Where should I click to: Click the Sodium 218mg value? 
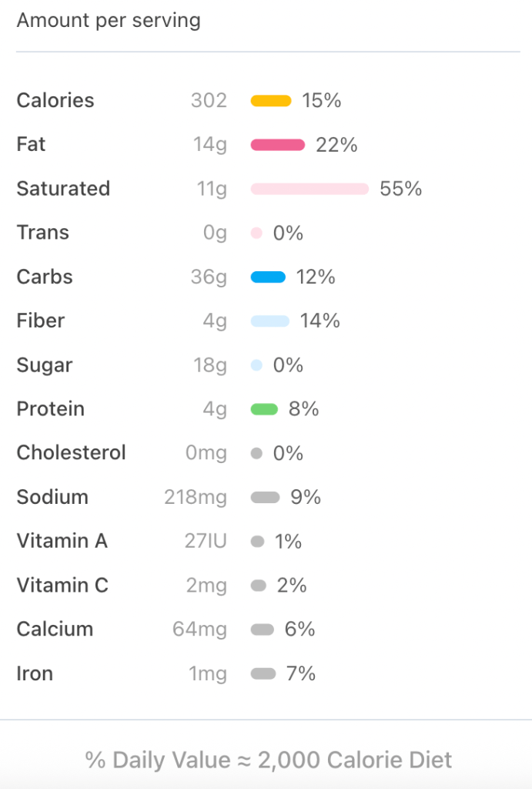click(196, 498)
